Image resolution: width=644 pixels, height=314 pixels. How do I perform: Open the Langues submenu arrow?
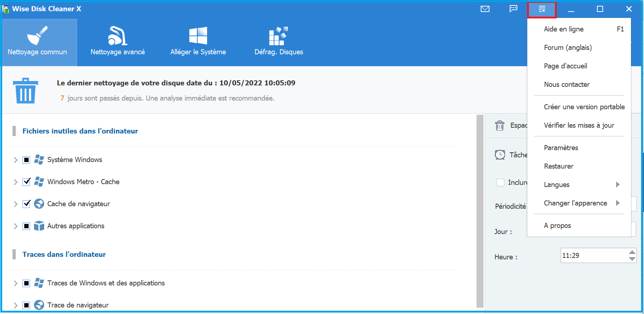click(618, 184)
